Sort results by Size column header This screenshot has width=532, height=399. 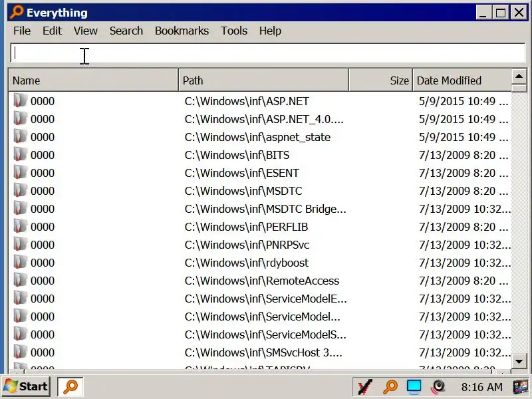click(x=380, y=80)
